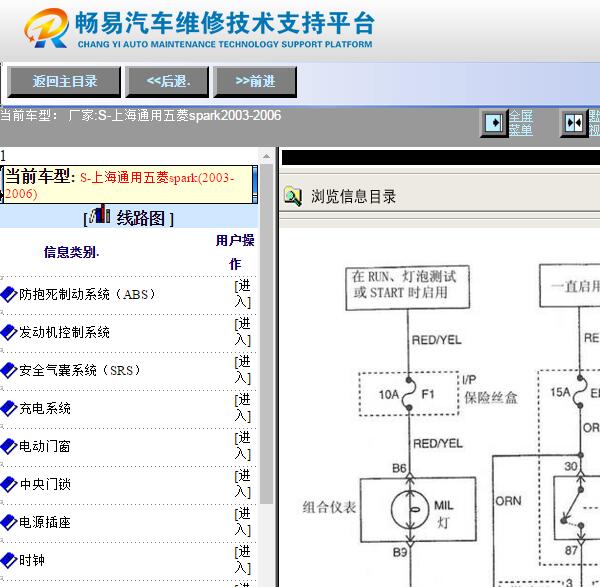Click the left panel vertical scrollbar thumb

266,334
